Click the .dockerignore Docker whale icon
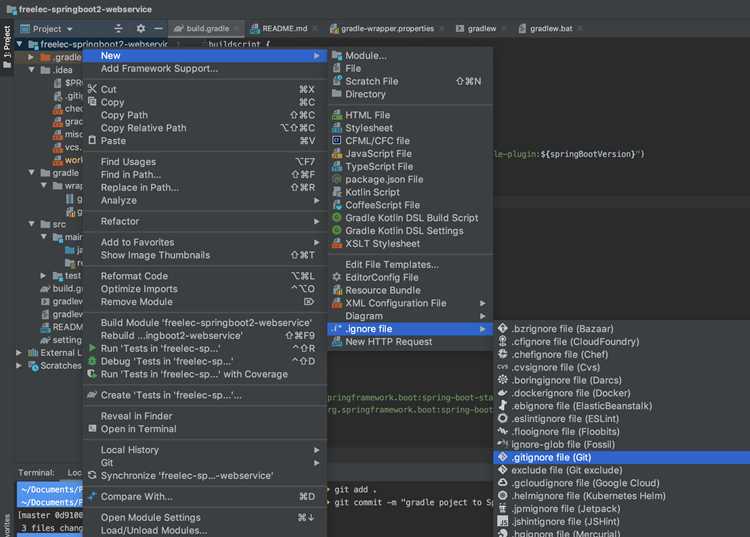The image size is (750, 537). pos(502,393)
